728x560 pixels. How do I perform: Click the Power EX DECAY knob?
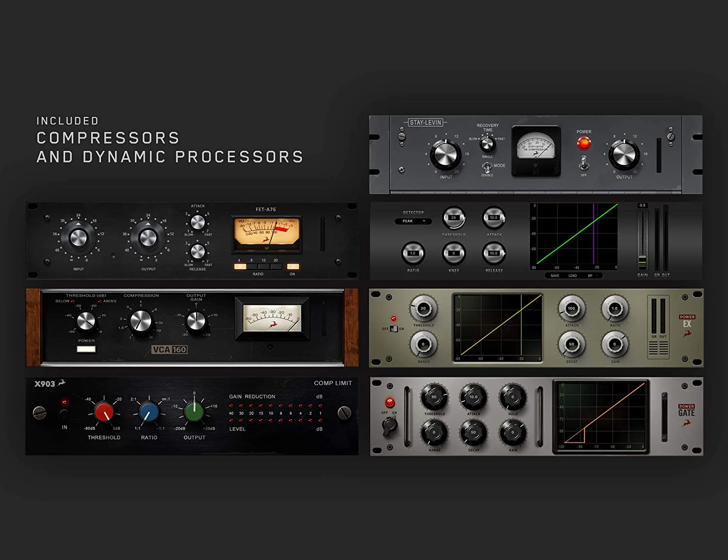[x=571, y=345]
